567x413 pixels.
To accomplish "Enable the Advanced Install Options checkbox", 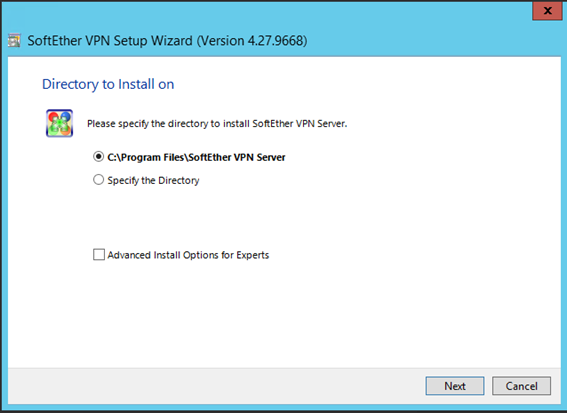I will point(99,255).
